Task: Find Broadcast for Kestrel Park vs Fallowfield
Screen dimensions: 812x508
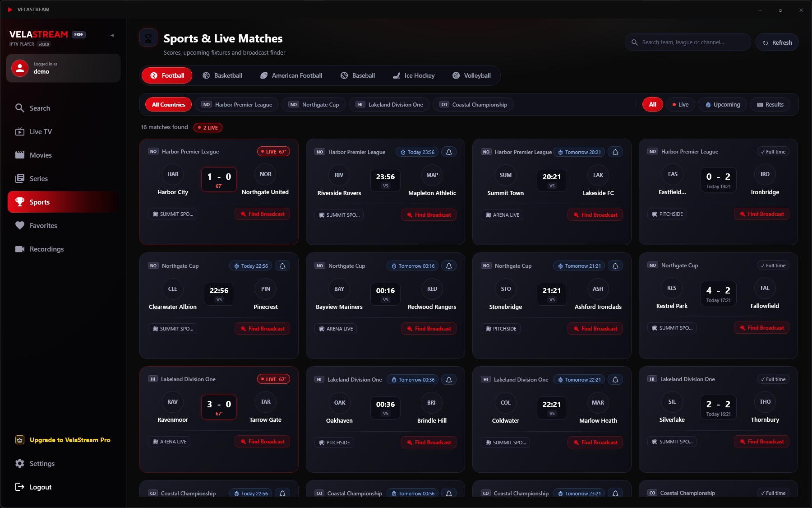Action: click(x=762, y=328)
